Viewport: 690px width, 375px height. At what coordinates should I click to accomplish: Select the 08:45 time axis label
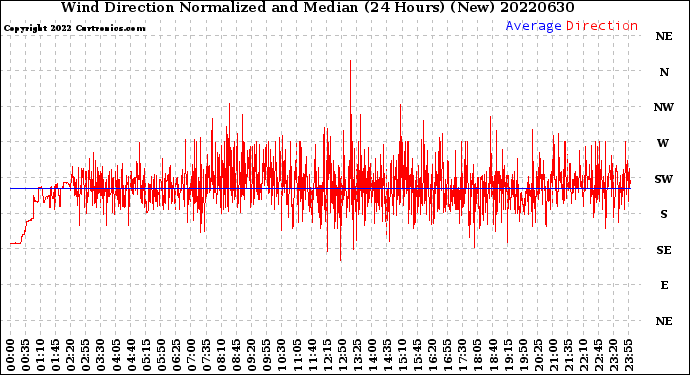point(236,355)
